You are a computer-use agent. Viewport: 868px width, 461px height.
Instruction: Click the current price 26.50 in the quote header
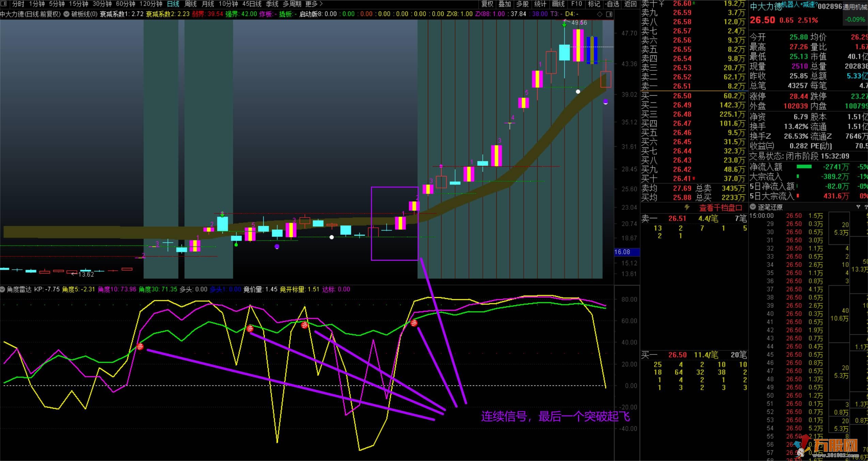click(x=762, y=20)
